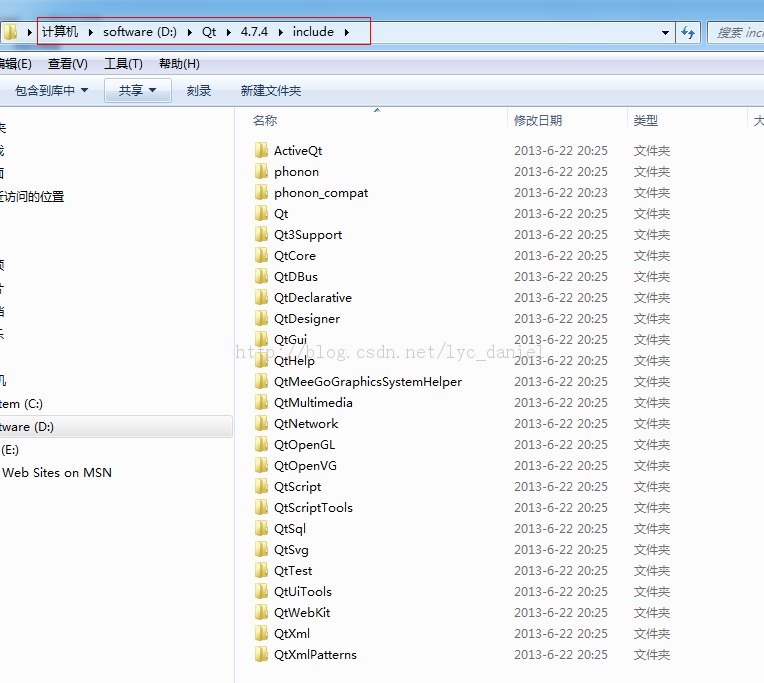Click the QtOpenGL folder icon
Screen dimensions: 764x683
coord(261,444)
